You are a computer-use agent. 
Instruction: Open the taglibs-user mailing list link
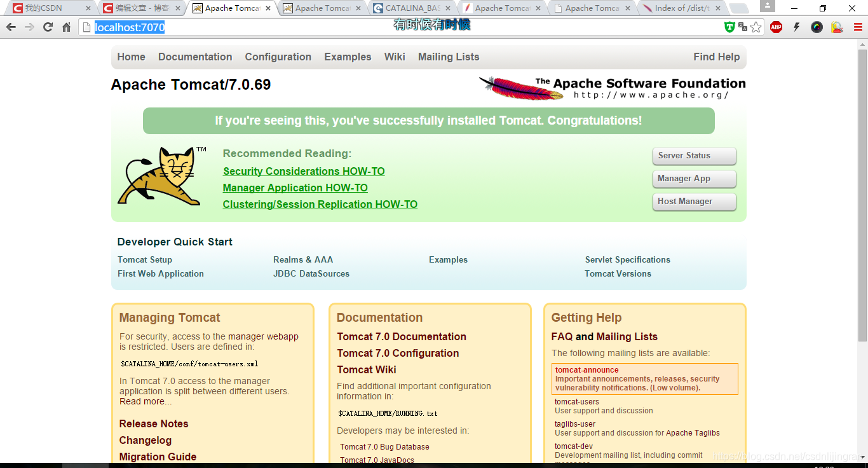click(x=575, y=423)
